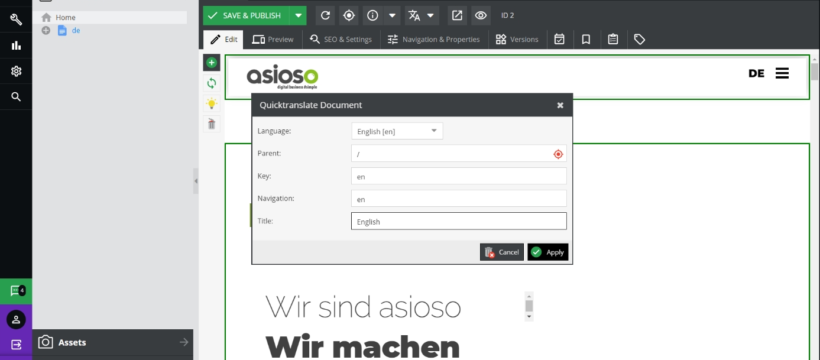The width and height of the screenshot is (820, 360).
Task: Click the Wir sind asioso heading
Action: [x=363, y=307]
